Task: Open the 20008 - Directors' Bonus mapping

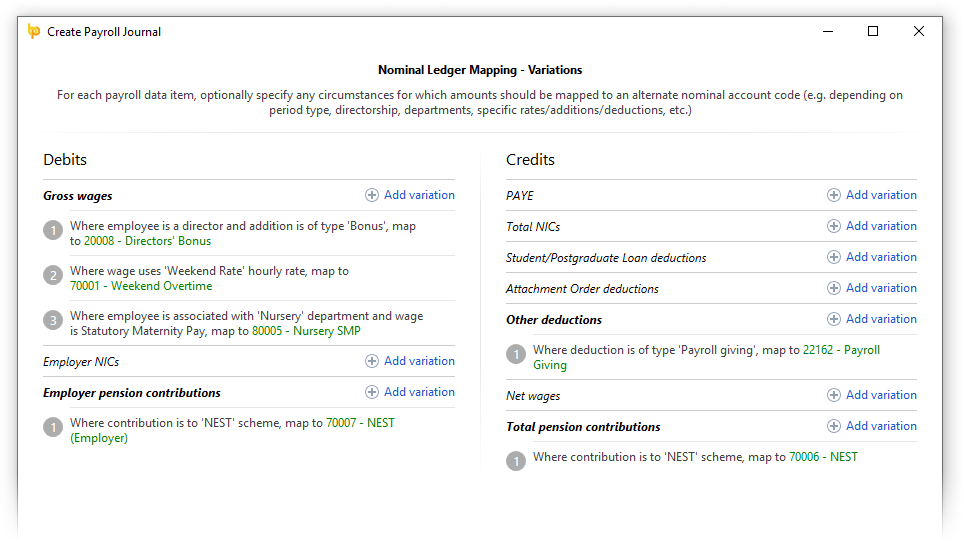Action: [148, 241]
